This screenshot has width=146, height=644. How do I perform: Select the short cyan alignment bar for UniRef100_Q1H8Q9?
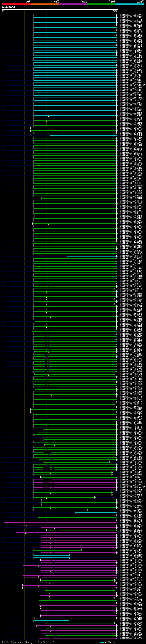(x=96, y=512)
